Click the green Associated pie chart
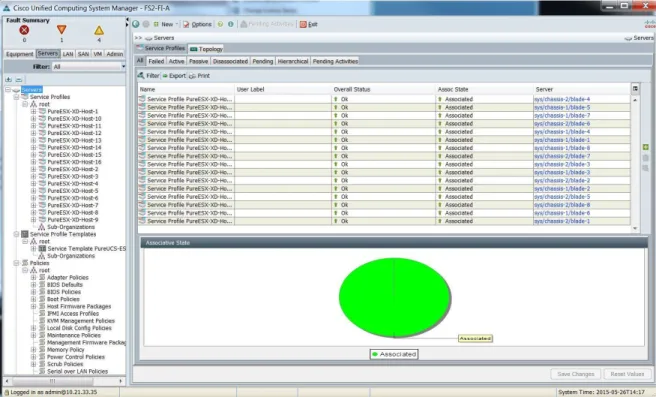This screenshot has height=397, width=656. (x=395, y=297)
